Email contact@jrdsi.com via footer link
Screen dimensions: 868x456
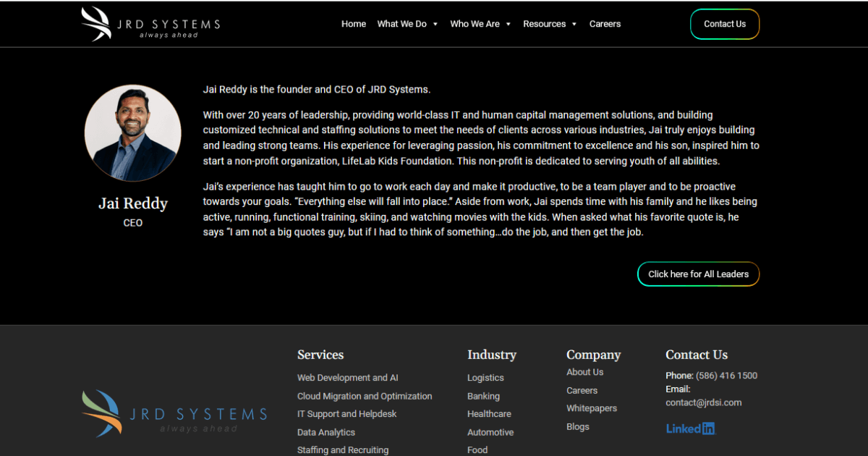(x=703, y=402)
